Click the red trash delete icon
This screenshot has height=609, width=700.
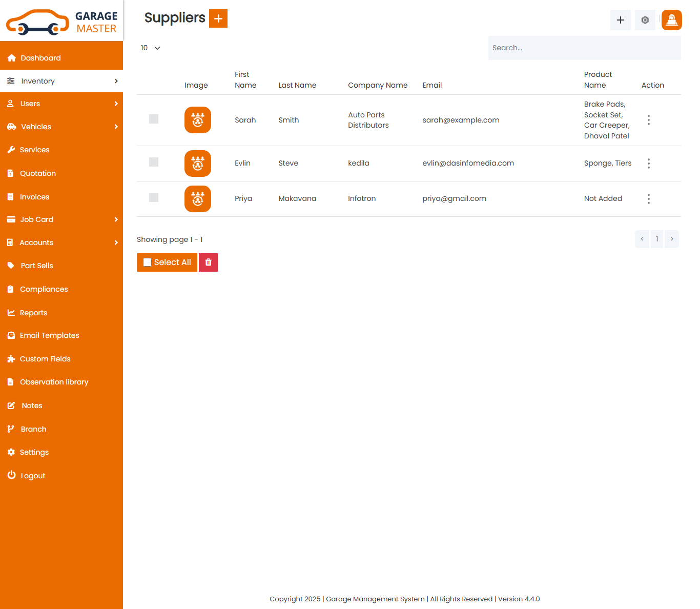[208, 262]
